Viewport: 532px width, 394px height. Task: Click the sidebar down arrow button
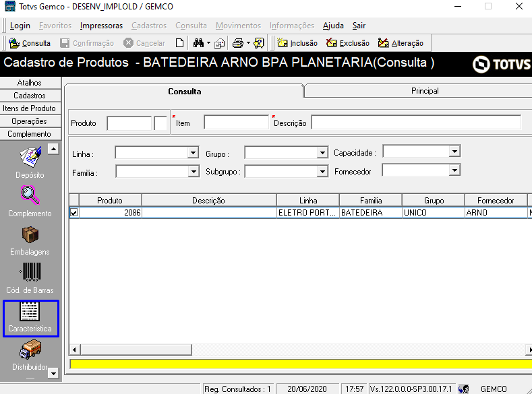(53, 373)
